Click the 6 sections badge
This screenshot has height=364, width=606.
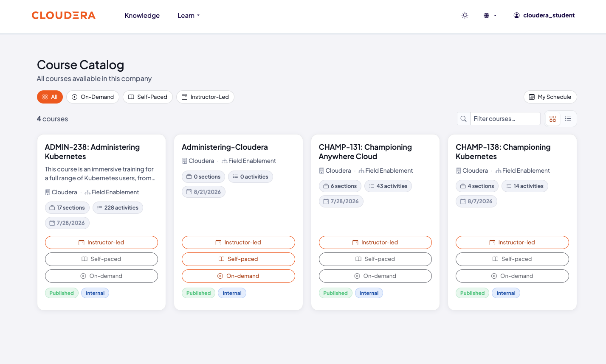click(x=340, y=186)
